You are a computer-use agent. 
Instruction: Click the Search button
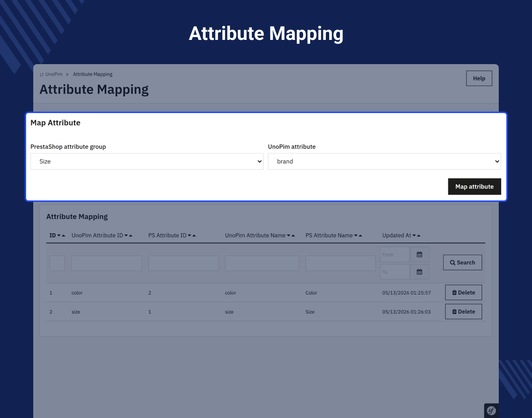463,263
